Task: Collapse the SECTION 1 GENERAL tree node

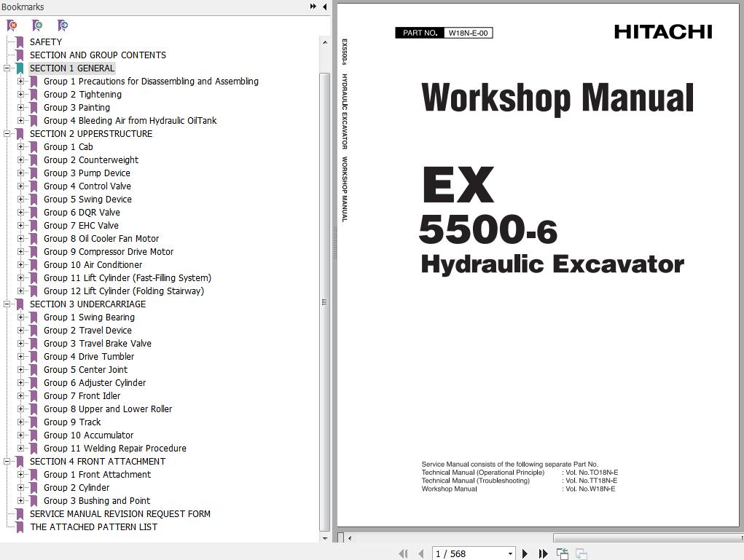Action: point(7,68)
